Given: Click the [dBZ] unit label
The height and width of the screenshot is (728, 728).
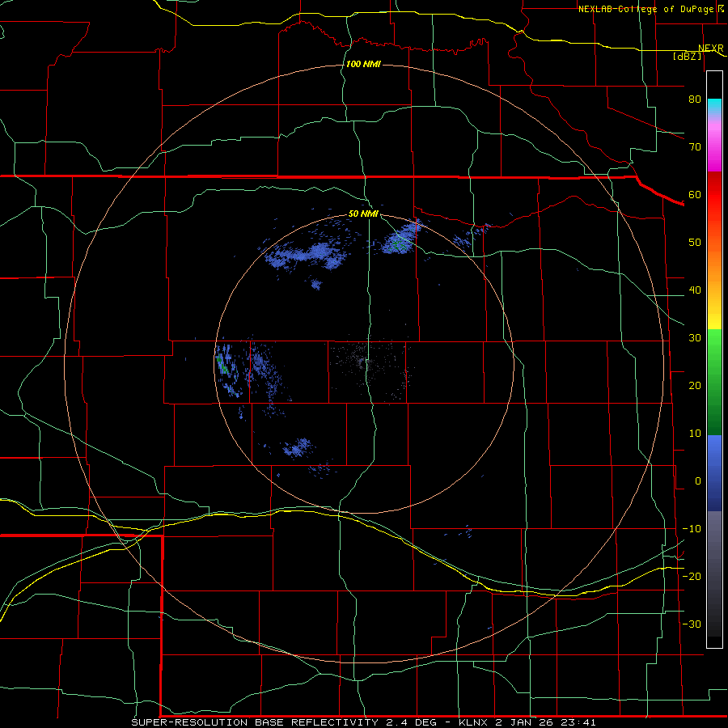Looking at the screenshot, I should pos(687,56).
